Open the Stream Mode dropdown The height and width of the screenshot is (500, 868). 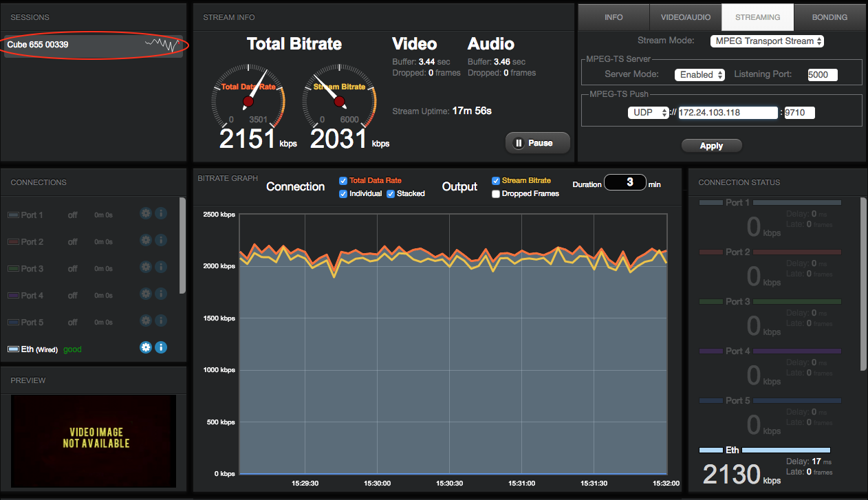pyautogui.click(x=767, y=41)
